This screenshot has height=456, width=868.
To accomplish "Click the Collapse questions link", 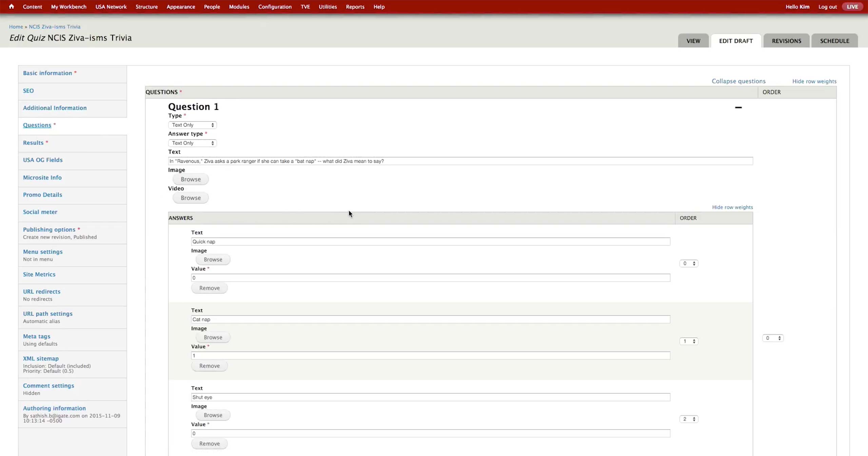I will click(738, 81).
